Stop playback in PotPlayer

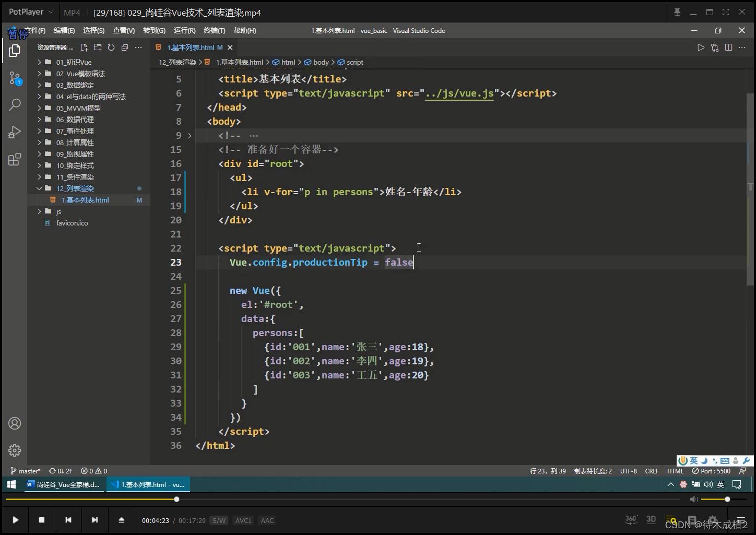42,520
